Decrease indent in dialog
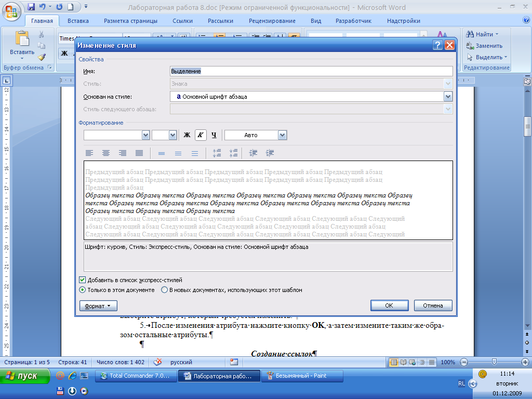 point(253,153)
